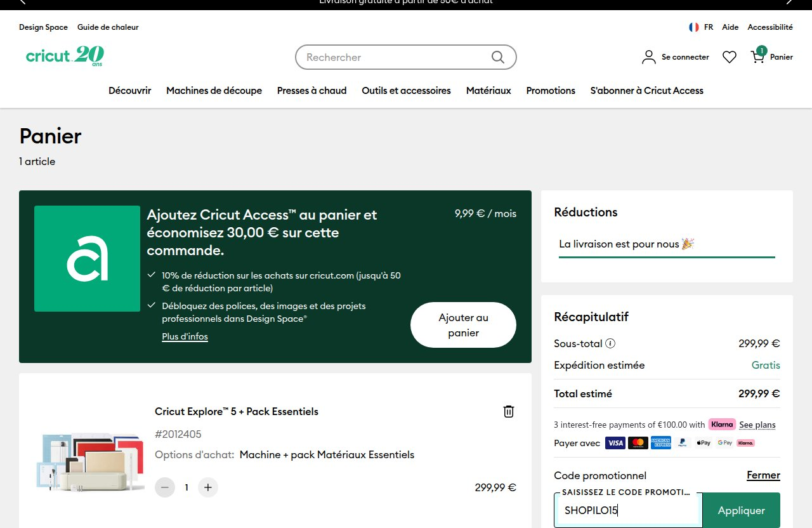Screen dimensions: 812x528
Task: Go to previous banner announcement arrow
Action: [x=23, y=2]
